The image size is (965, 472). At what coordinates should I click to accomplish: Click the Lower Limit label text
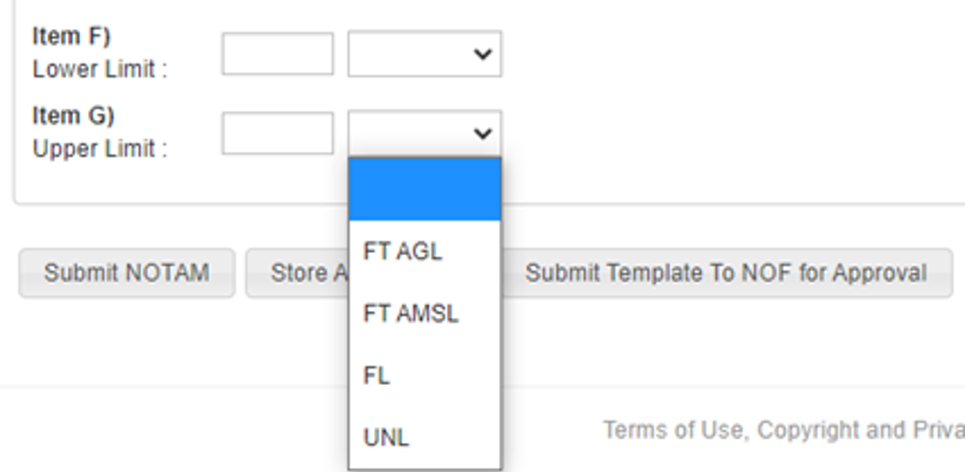point(100,70)
